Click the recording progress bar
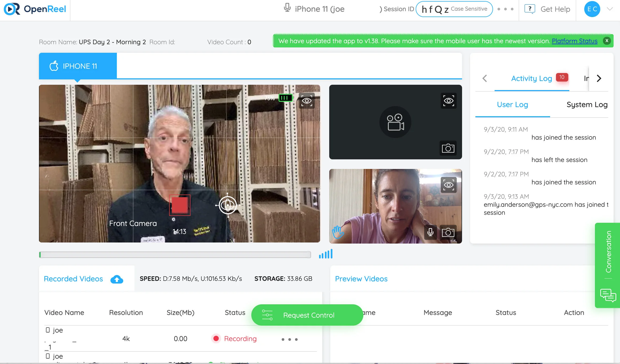The width and height of the screenshot is (620, 364). [x=175, y=255]
